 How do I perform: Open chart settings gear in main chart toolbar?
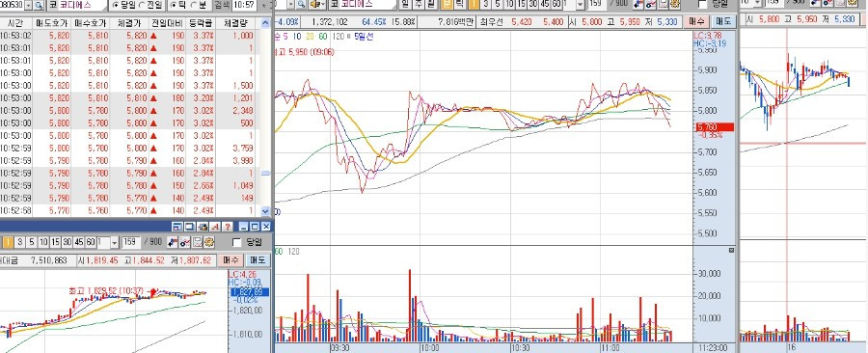[675, 5]
